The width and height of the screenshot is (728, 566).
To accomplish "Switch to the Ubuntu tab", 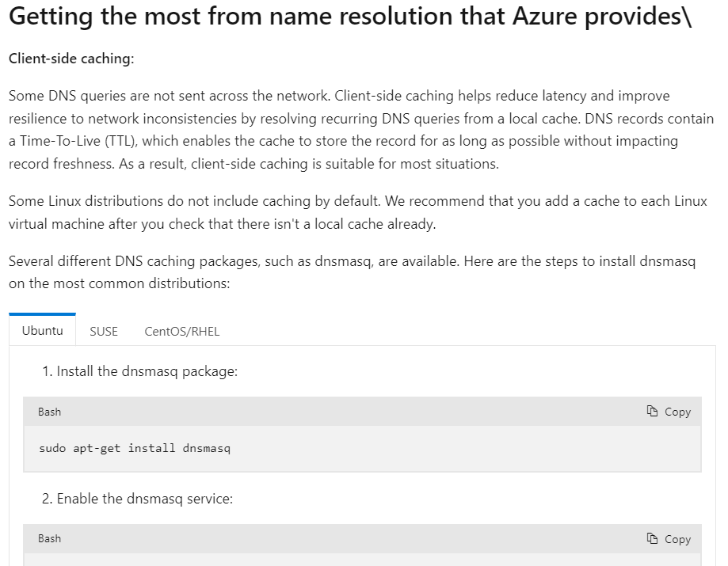I will tap(42, 330).
